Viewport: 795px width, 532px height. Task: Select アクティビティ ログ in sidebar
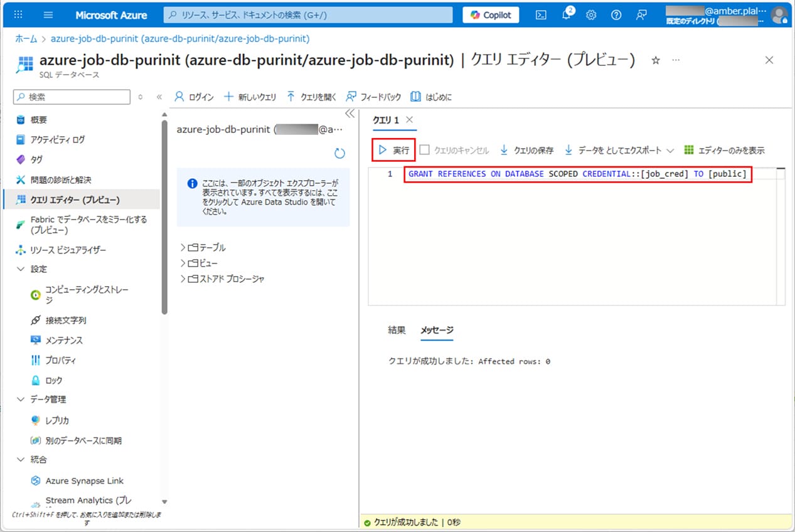pyautogui.click(x=57, y=139)
